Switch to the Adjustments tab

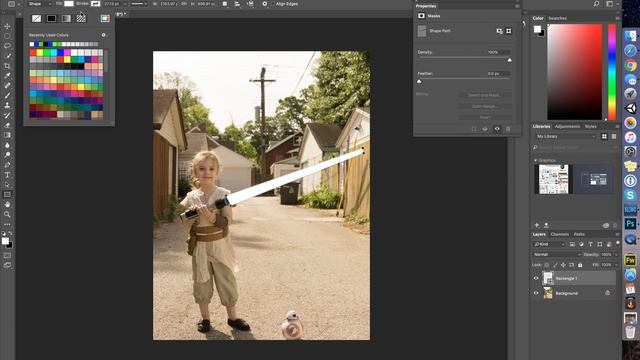[x=567, y=127]
